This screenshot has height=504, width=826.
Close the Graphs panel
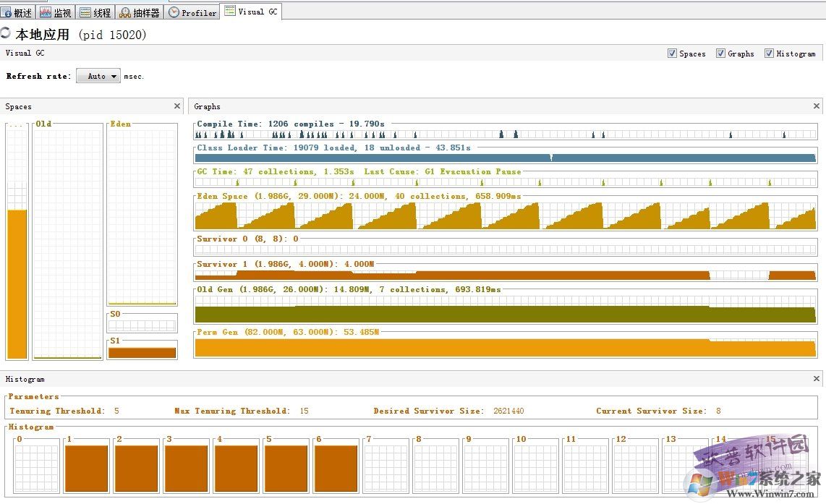click(x=816, y=106)
